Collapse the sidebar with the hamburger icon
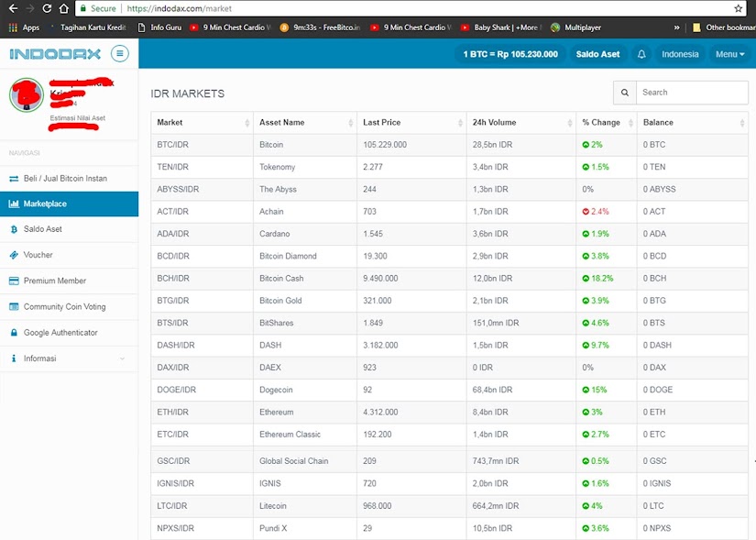Viewport: 756px width, 540px height. click(119, 53)
